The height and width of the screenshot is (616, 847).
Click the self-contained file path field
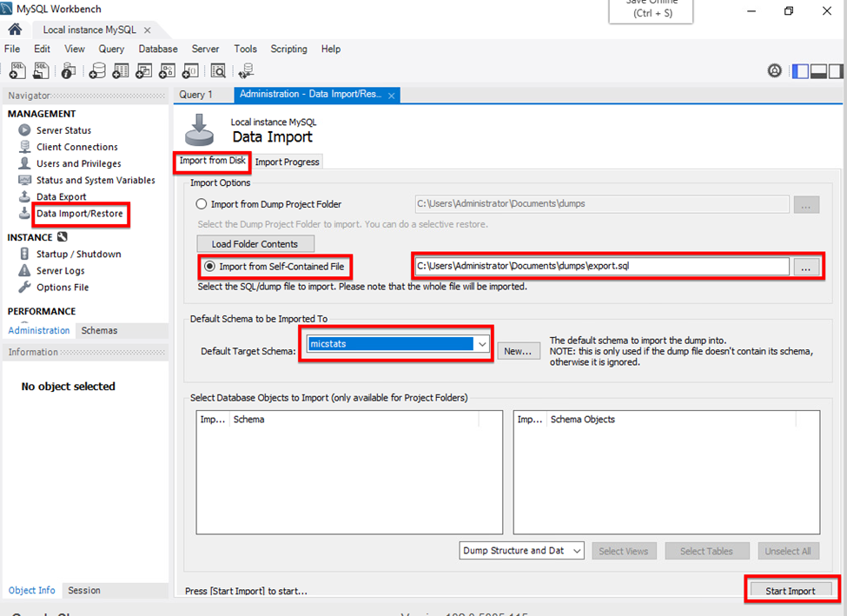pyautogui.click(x=601, y=266)
